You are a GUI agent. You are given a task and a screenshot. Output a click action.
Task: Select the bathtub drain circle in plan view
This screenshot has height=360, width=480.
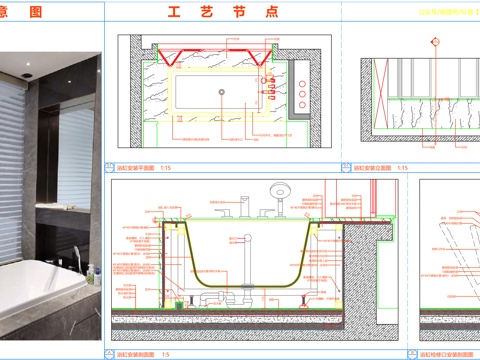(x=222, y=92)
